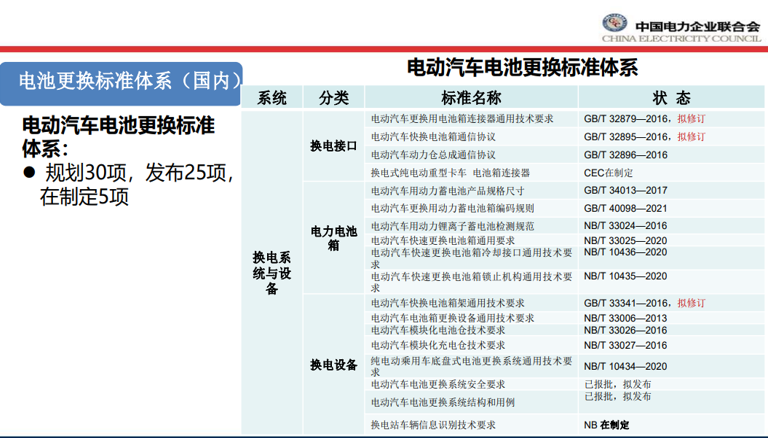Screen dimensions: 769x438
Task: Click status NB/T 33006—2013
Action: 625,318
